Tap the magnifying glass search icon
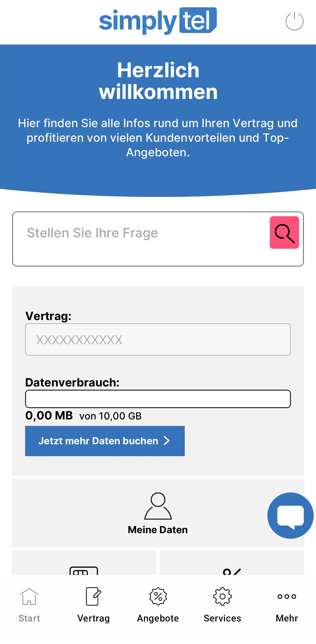Screen dimensions: 316x644 pyautogui.click(x=284, y=233)
